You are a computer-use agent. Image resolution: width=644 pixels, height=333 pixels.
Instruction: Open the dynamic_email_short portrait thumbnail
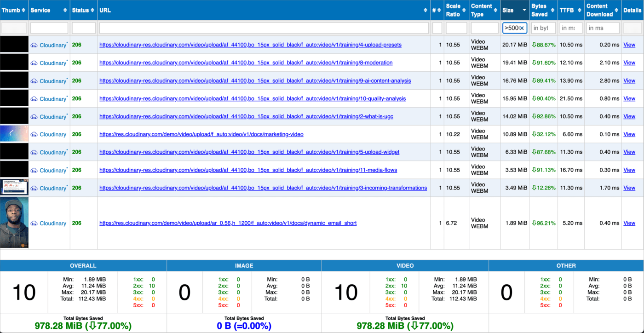(x=14, y=223)
